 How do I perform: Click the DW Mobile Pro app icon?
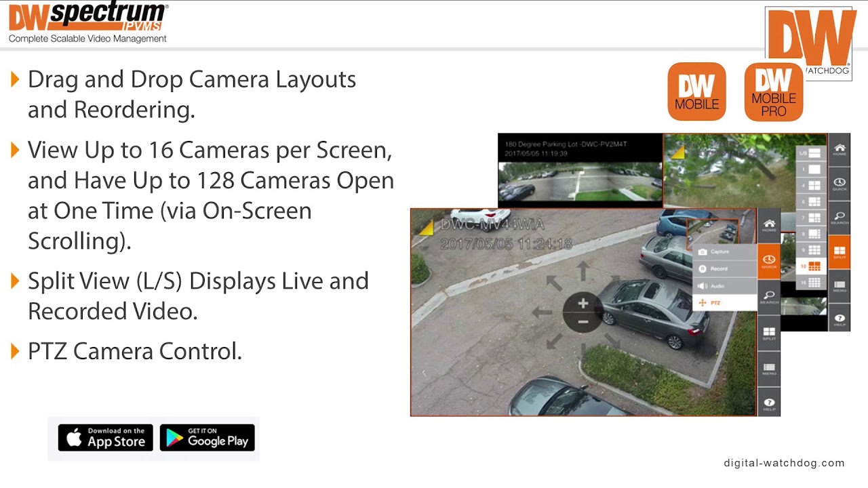point(774,91)
